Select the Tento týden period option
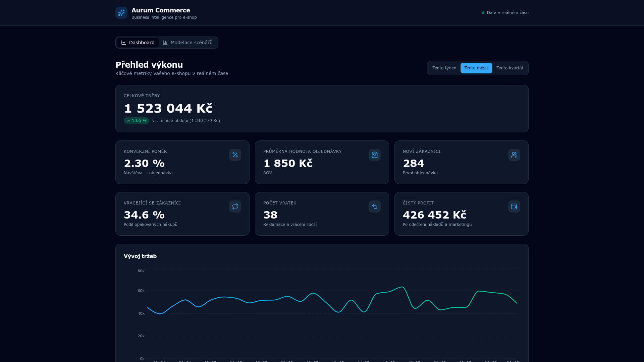The height and width of the screenshot is (362, 644). tap(444, 68)
